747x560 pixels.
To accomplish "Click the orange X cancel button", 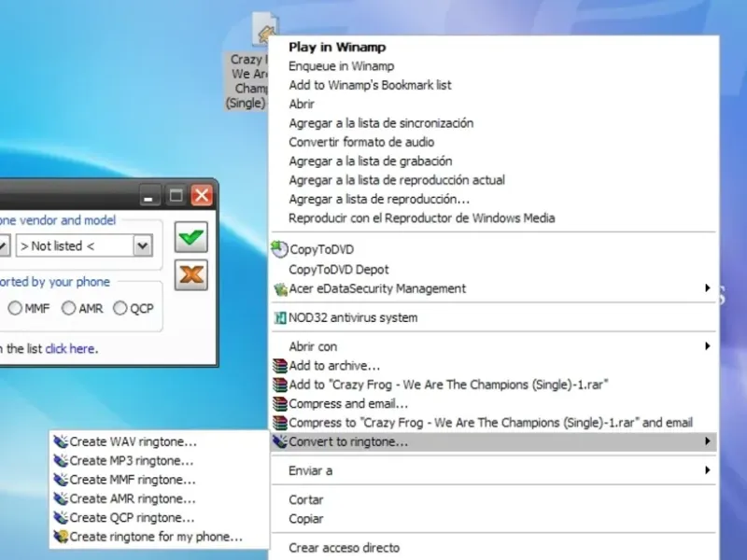I will (191, 274).
